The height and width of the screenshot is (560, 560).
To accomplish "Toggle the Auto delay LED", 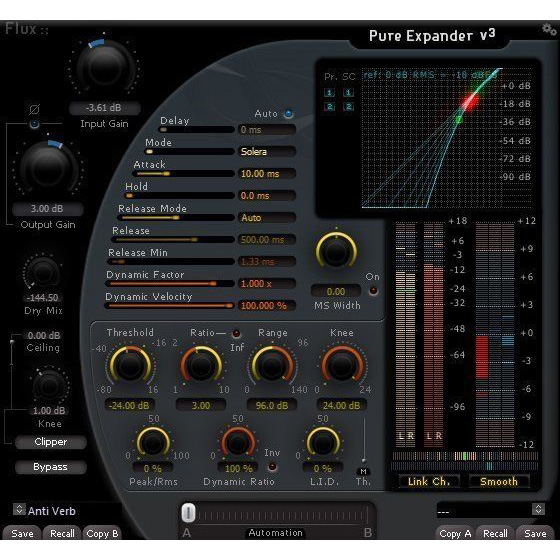I will [288, 114].
